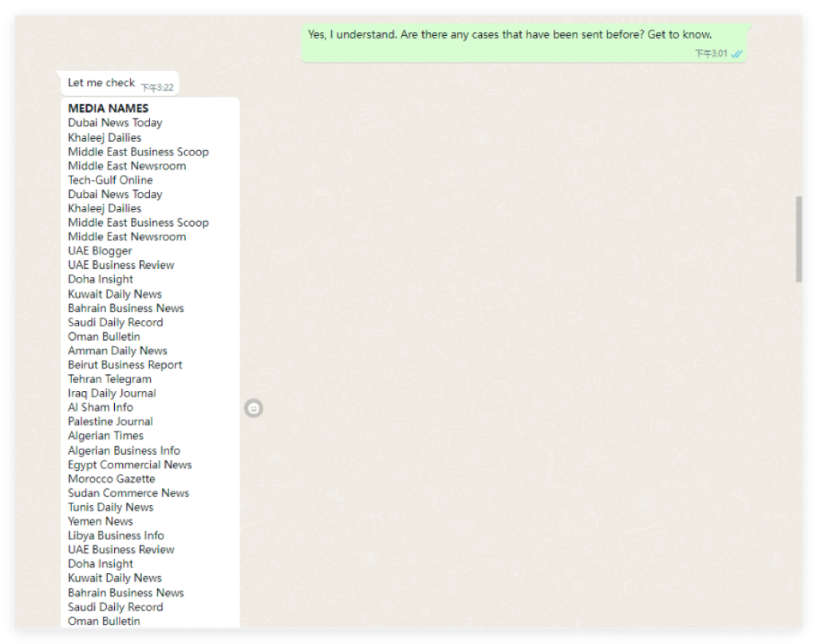The image size is (817, 644).
Task: Select the UAE Blogger line
Action: [x=100, y=251]
